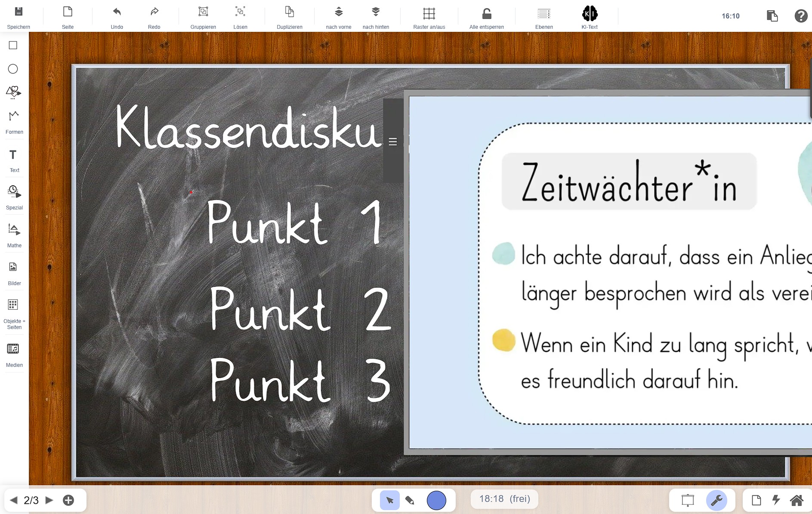This screenshot has width=812, height=514.
Task: Open the Spezial tools menu
Action: click(x=14, y=192)
